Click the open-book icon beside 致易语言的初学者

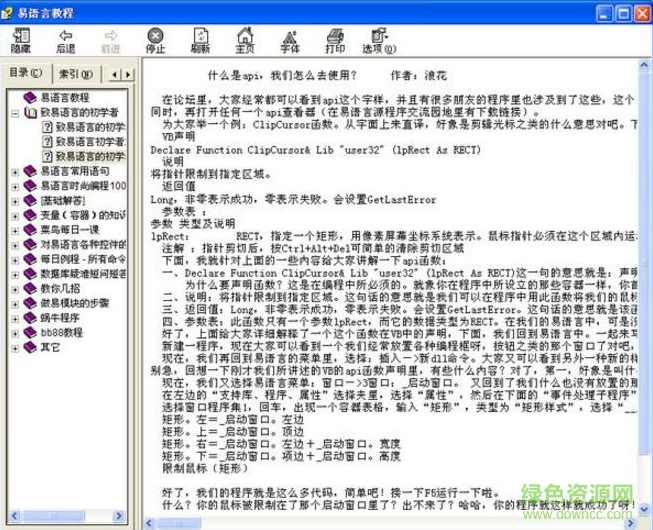tap(30, 112)
